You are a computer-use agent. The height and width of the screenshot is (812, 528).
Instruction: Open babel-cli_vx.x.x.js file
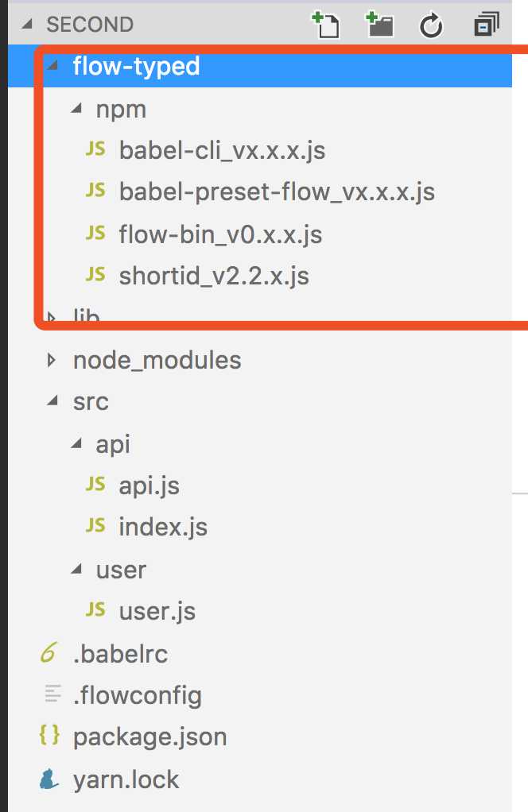point(222,150)
